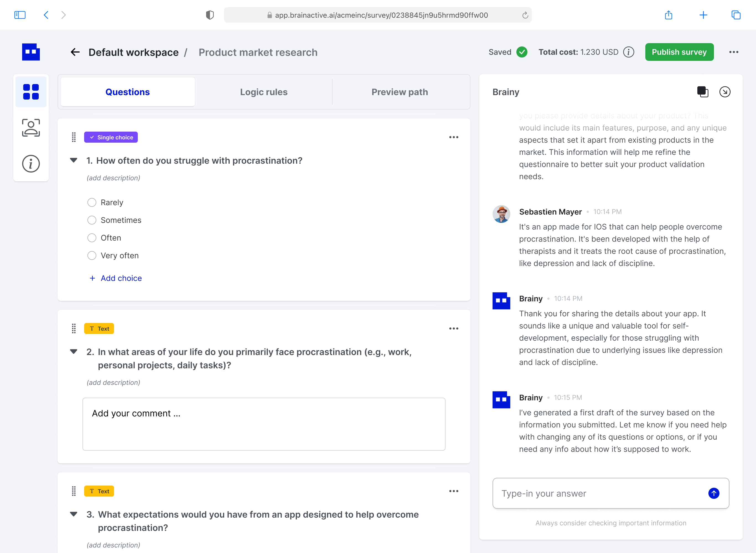Click Add choice link
Viewport: 756px width, 553px height.
pyautogui.click(x=116, y=278)
